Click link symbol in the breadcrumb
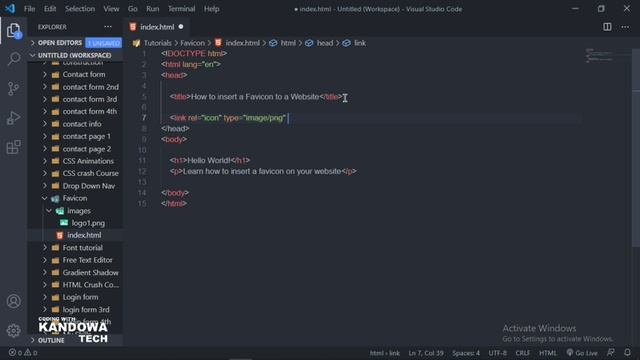 coord(360,43)
